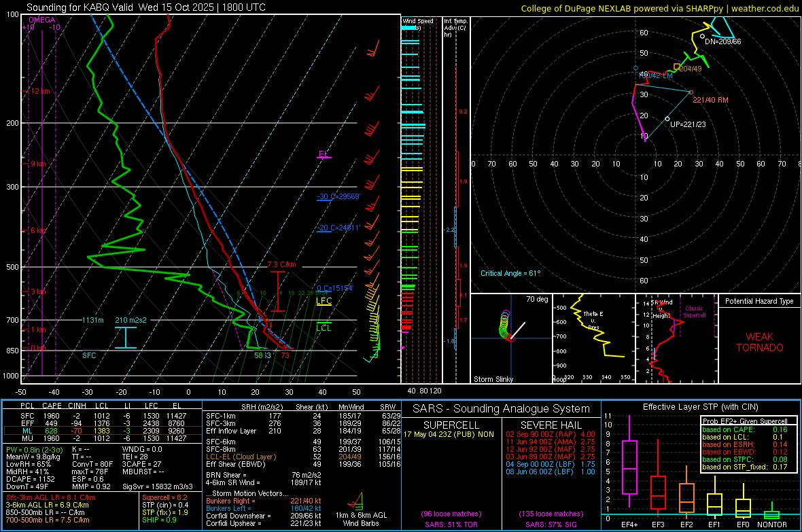Screen dimensions: 802x532
Task: Click the orange 204/49 hodograph label
Action: point(691,69)
